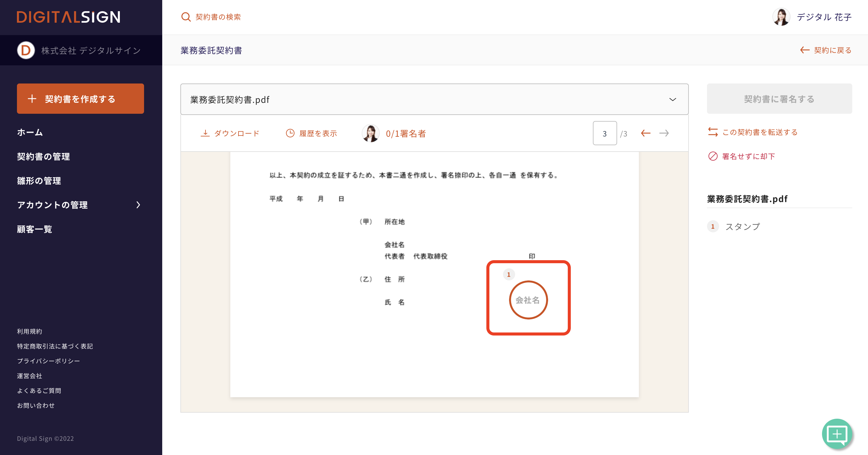Click the transfer contract arrows icon
The image size is (868, 455).
[x=713, y=132]
